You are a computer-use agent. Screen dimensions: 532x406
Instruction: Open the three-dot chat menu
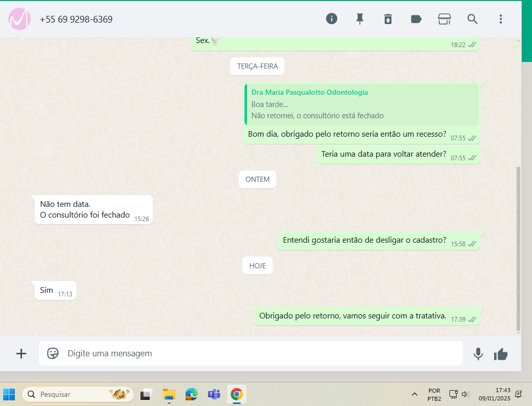point(501,19)
